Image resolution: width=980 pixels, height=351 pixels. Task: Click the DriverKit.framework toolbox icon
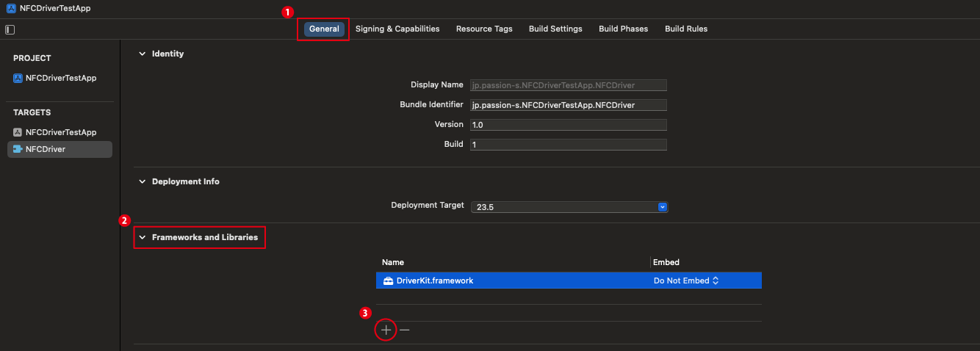[388, 281]
